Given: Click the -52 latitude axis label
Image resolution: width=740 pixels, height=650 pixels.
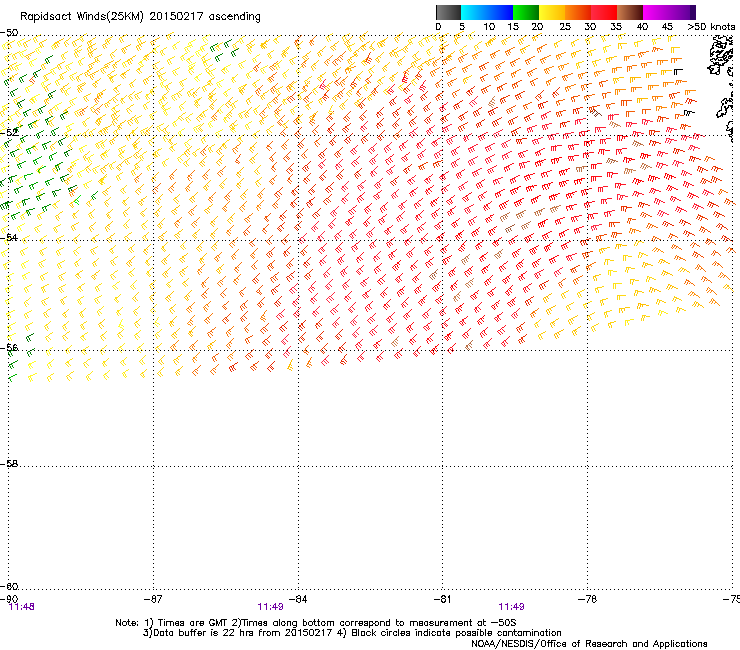Looking at the screenshot, I should [x=9, y=133].
